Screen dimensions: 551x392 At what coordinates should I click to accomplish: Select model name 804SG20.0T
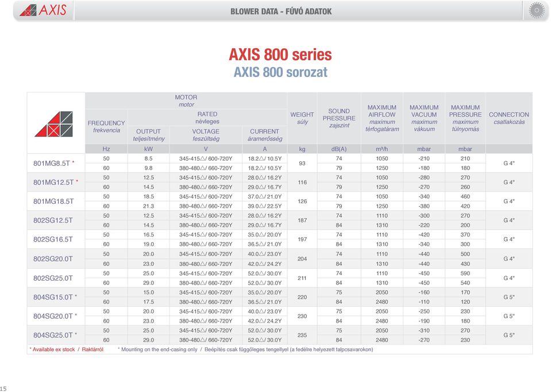click(53, 316)
